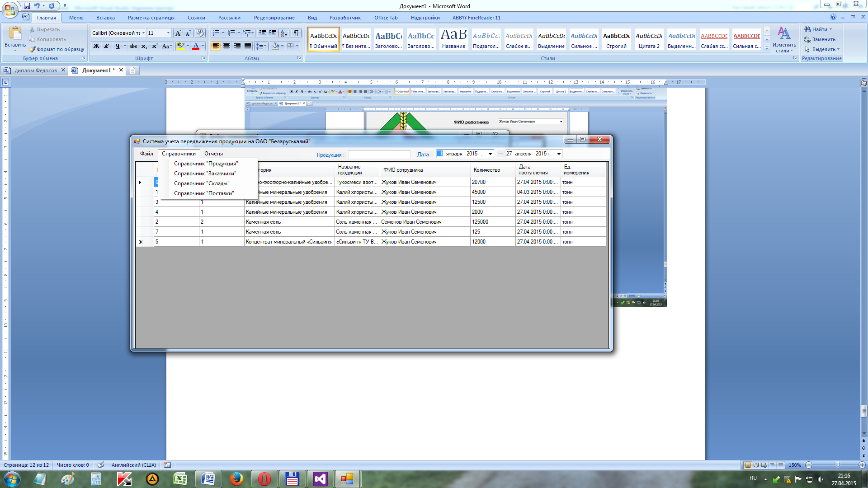The width and height of the screenshot is (868, 488).
Task: Open Change Styles (Изменить стили)
Action: (784, 40)
